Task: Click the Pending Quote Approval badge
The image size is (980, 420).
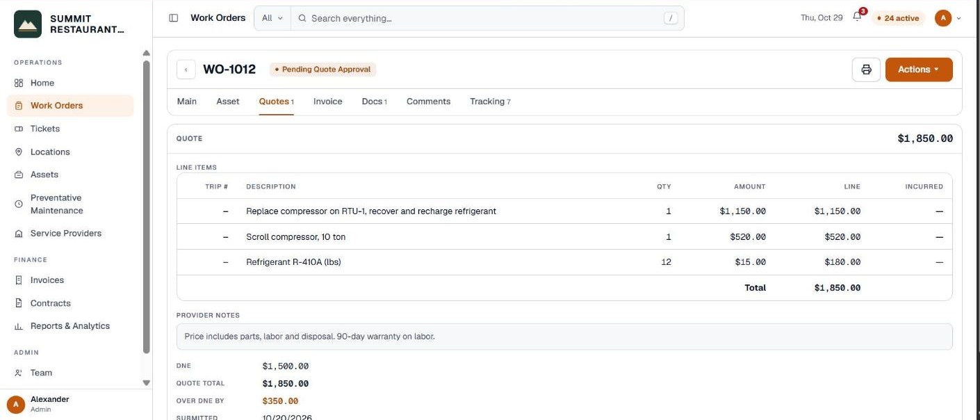Action: (323, 70)
